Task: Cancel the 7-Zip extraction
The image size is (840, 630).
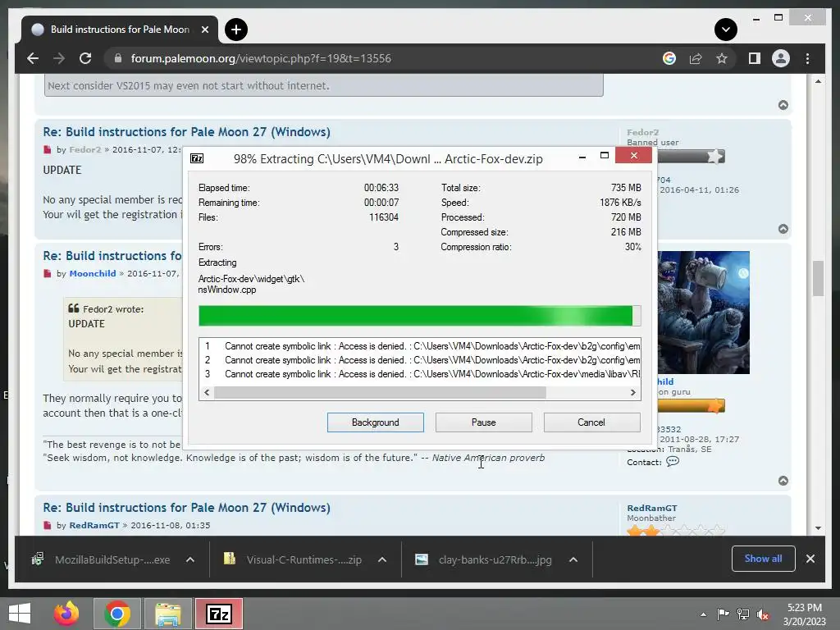Action: click(592, 422)
